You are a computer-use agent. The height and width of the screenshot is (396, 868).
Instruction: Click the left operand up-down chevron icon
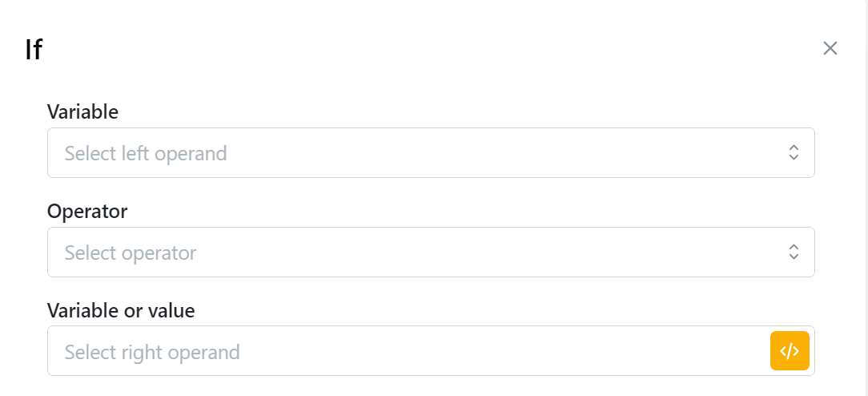tap(794, 152)
